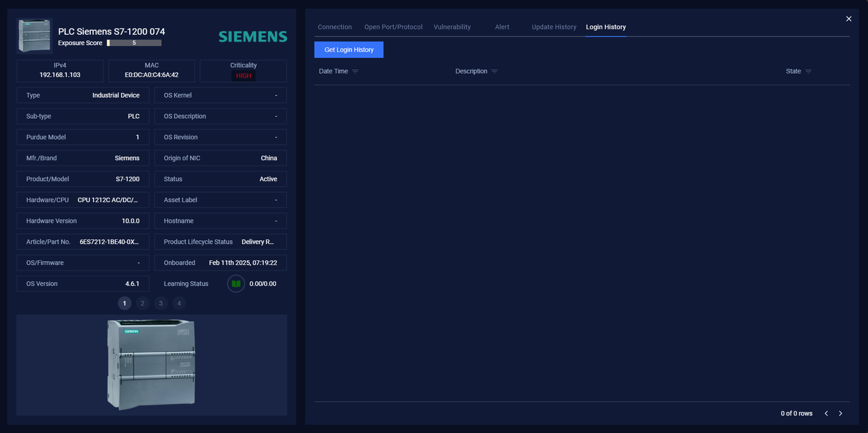This screenshot has height=433, width=868.
Task: Click the Description column filter icon
Action: pyautogui.click(x=494, y=72)
